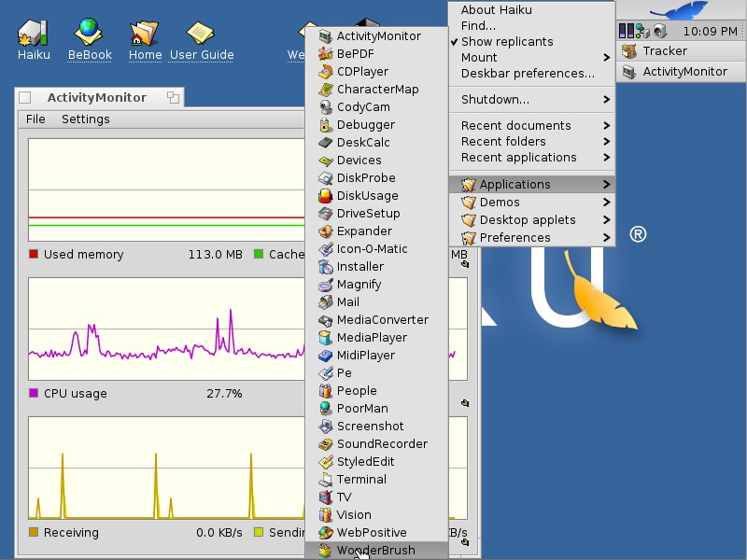Viewport: 747px width, 560px height.
Task: Open SoundRecorder from the menu
Action: 376,444
